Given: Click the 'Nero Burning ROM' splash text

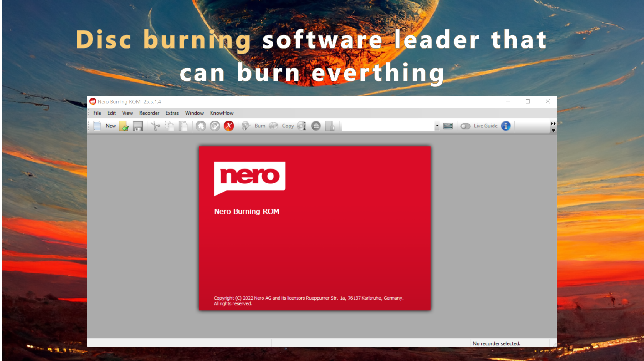Looking at the screenshot, I should click(247, 211).
